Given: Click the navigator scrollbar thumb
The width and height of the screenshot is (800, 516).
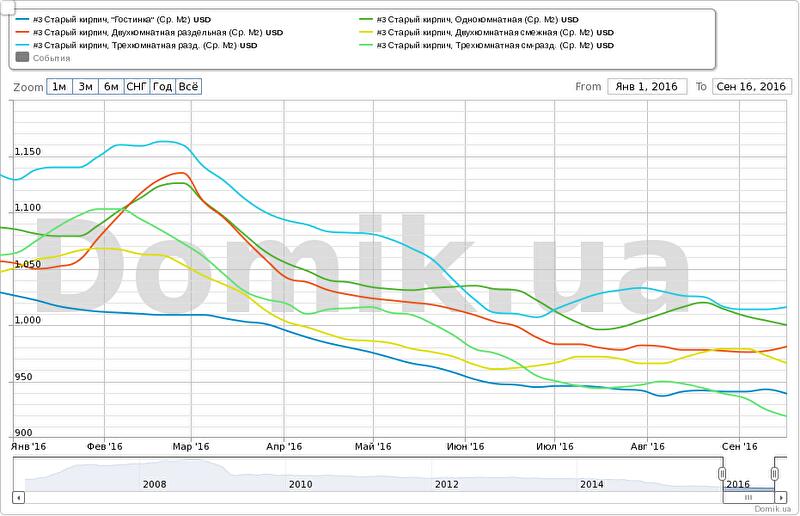Looking at the screenshot, I should 748,495.
